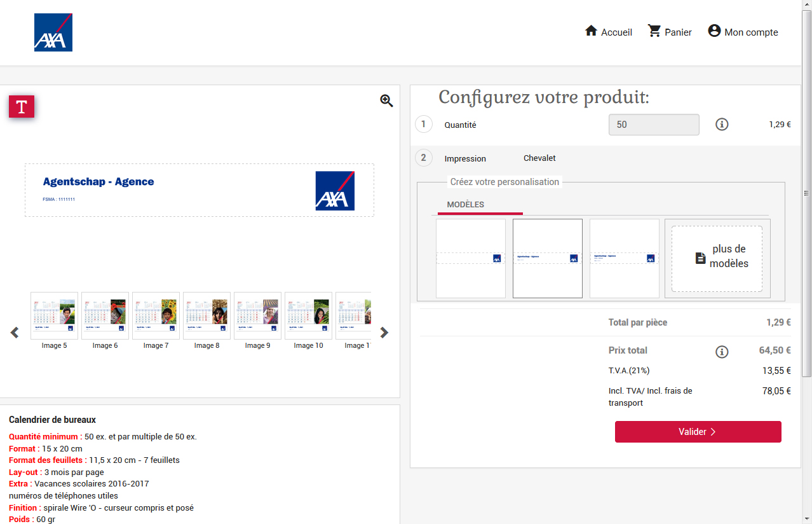The image size is (812, 524).
Task: Click the 'Agentschap - Agence' text in preview
Action: pos(98,182)
